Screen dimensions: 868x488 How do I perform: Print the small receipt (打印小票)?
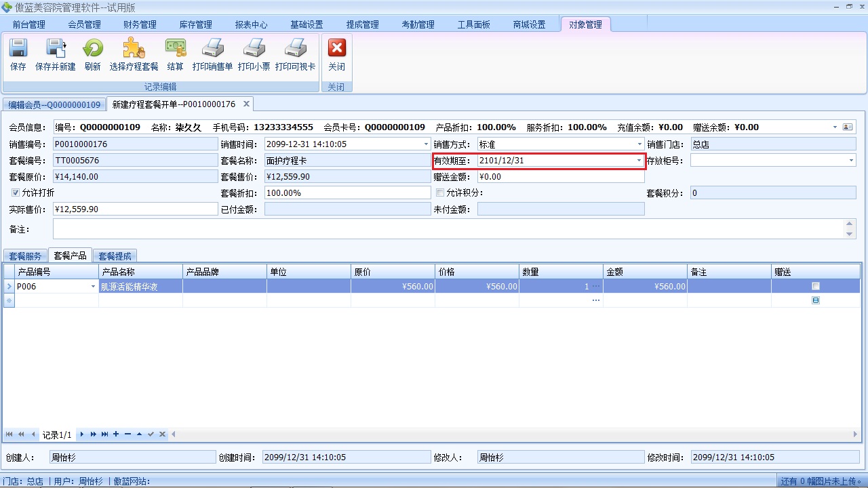254,54
